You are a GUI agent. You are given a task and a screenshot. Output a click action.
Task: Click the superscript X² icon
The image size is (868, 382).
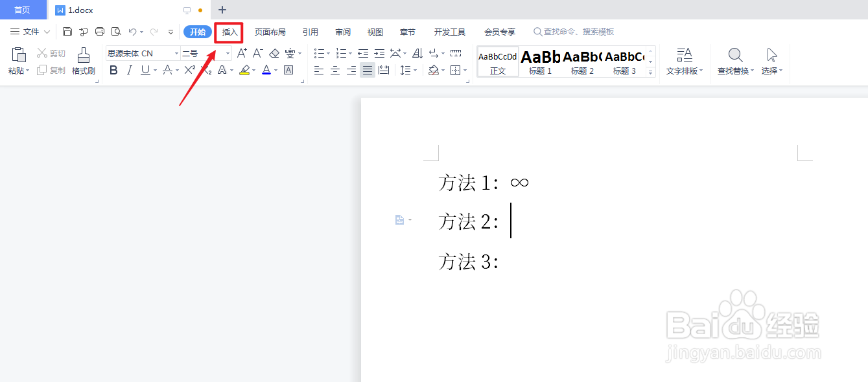[191, 70]
